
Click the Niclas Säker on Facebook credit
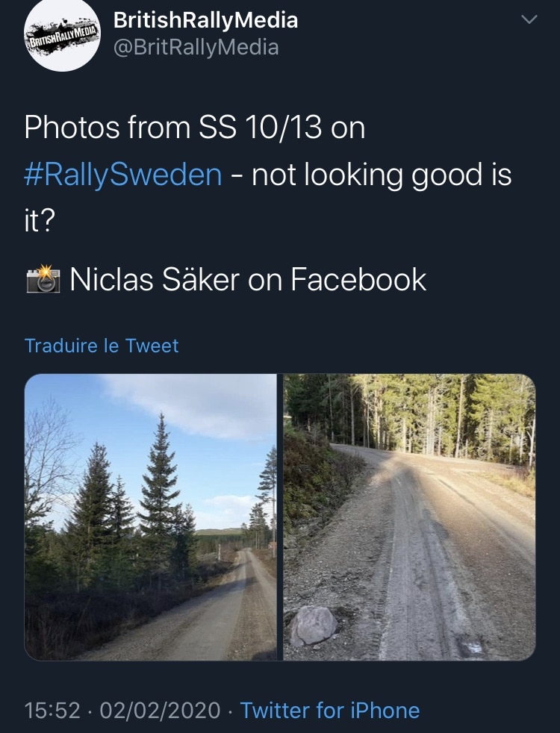(248, 280)
